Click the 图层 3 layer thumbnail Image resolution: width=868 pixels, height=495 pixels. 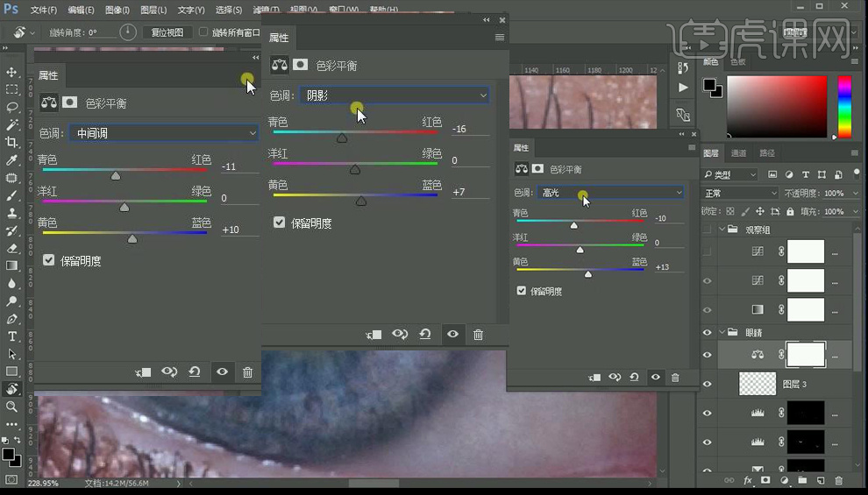[758, 383]
